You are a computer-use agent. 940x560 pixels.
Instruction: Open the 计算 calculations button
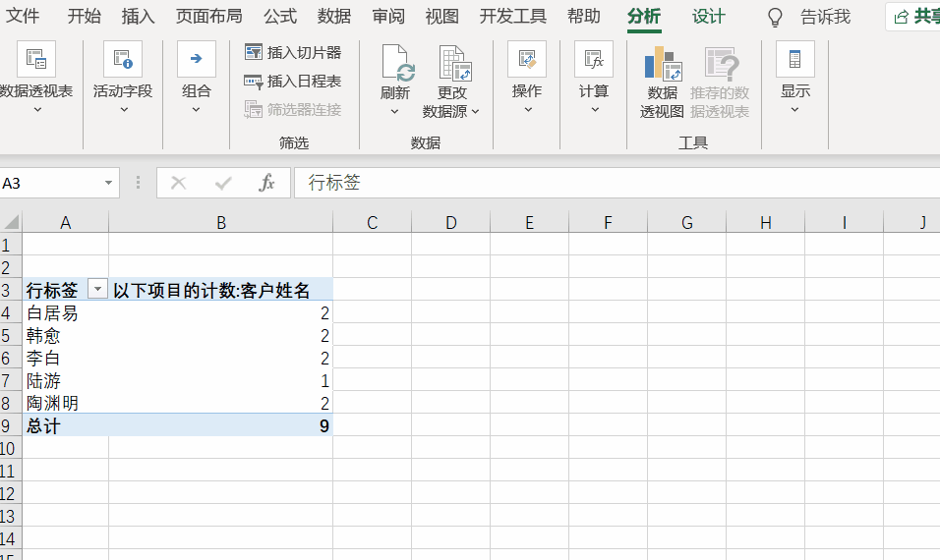[594, 78]
